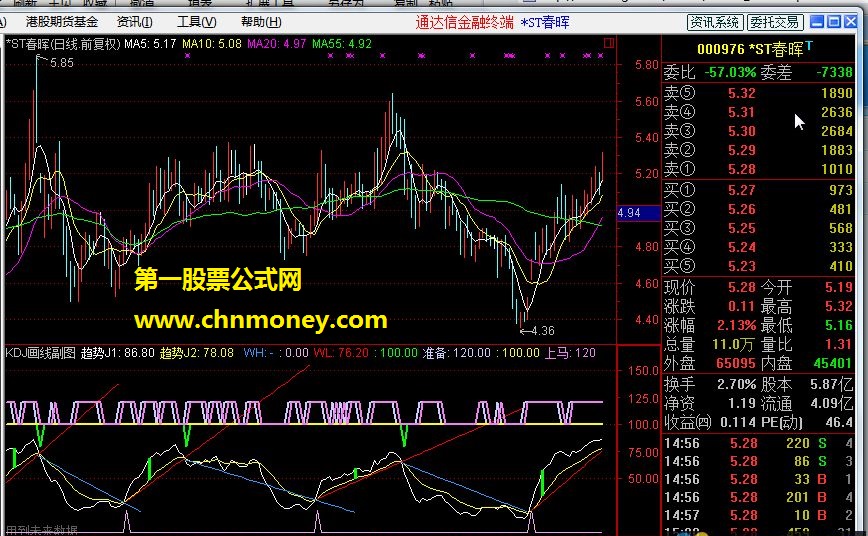Click the 换手 value 2.70%
The height and width of the screenshot is (536, 868).
coord(737,384)
